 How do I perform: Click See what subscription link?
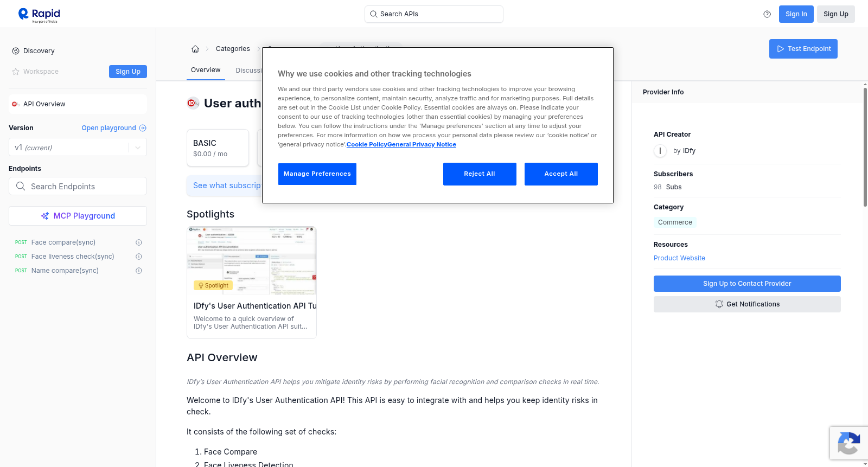click(227, 185)
